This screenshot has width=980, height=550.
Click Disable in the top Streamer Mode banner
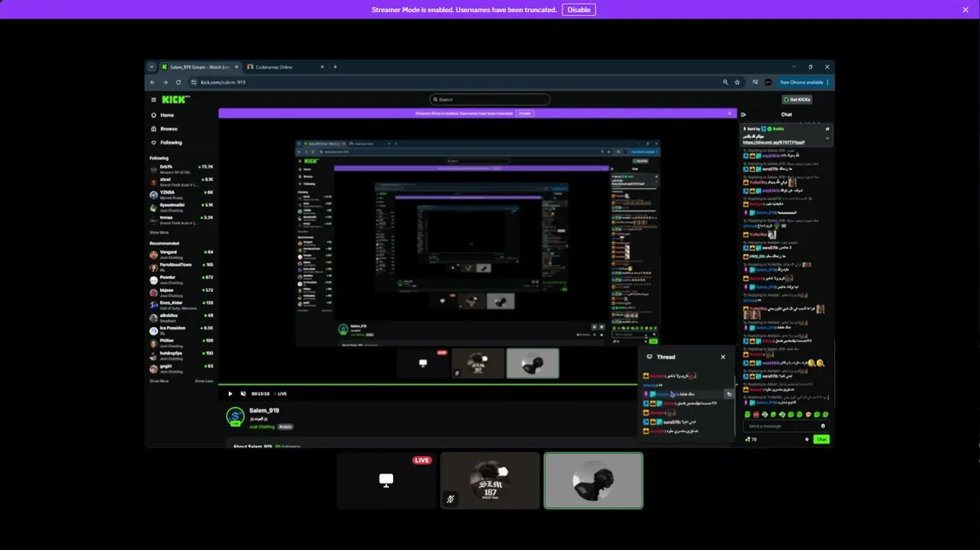[579, 10]
